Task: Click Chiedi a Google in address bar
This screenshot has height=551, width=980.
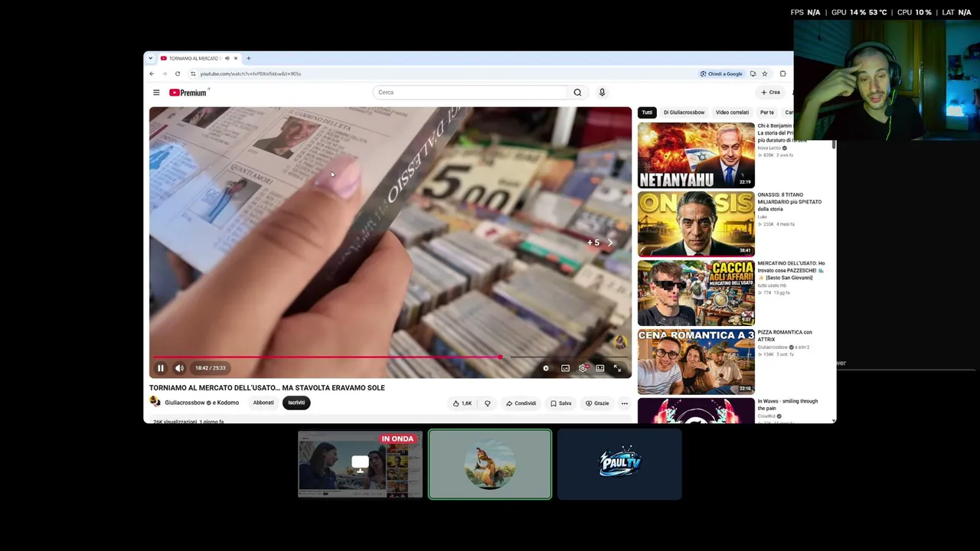Action: (x=721, y=73)
